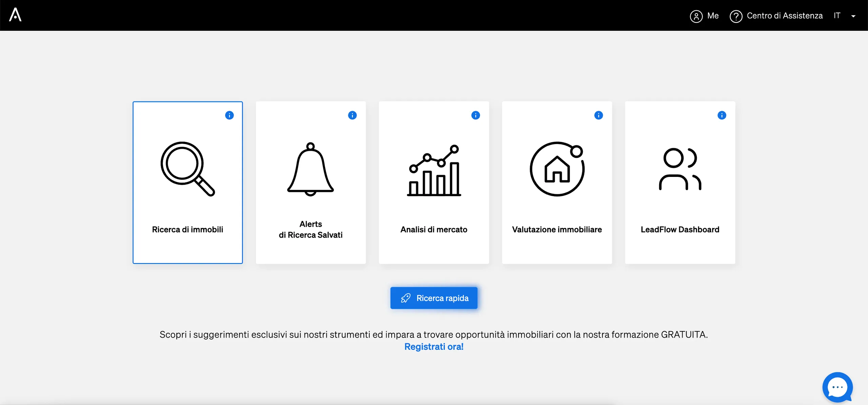Open the IT language dropdown arrow
Screen dimensions: 868x405
click(853, 16)
